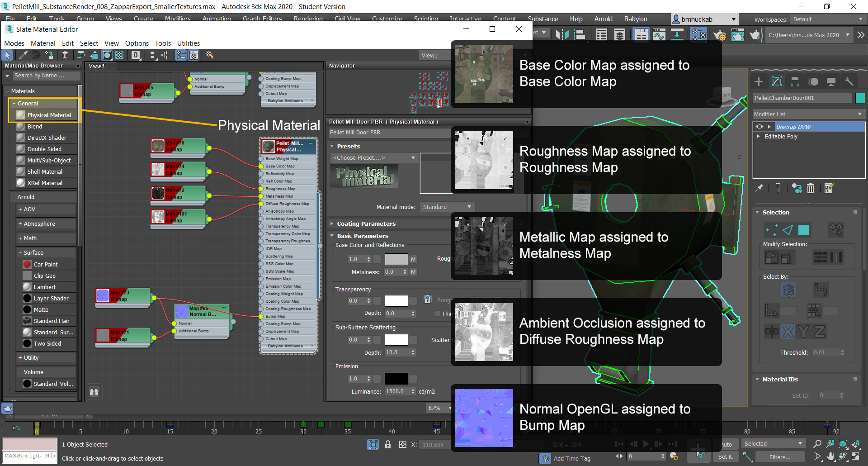Image resolution: width=868 pixels, height=466 pixels.
Task: Expand Editable Poly stack entry arrow
Action: pyautogui.click(x=759, y=136)
